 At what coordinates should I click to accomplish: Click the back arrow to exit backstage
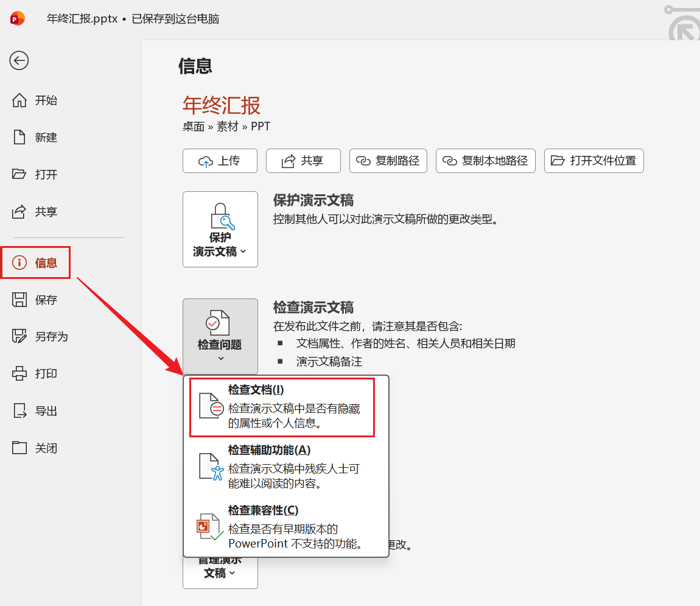coord(19,61)
